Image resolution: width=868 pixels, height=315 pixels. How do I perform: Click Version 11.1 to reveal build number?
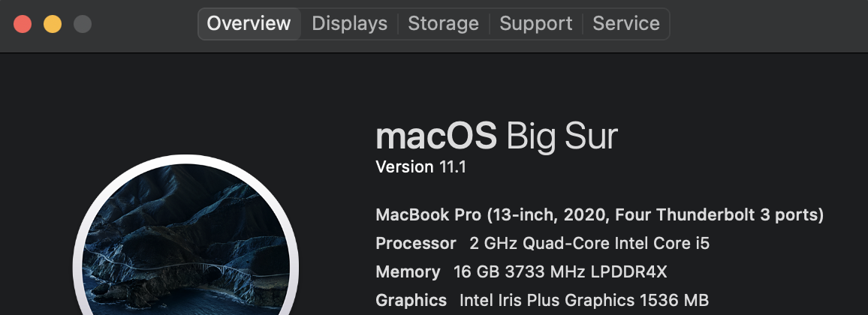coord(420,167)
